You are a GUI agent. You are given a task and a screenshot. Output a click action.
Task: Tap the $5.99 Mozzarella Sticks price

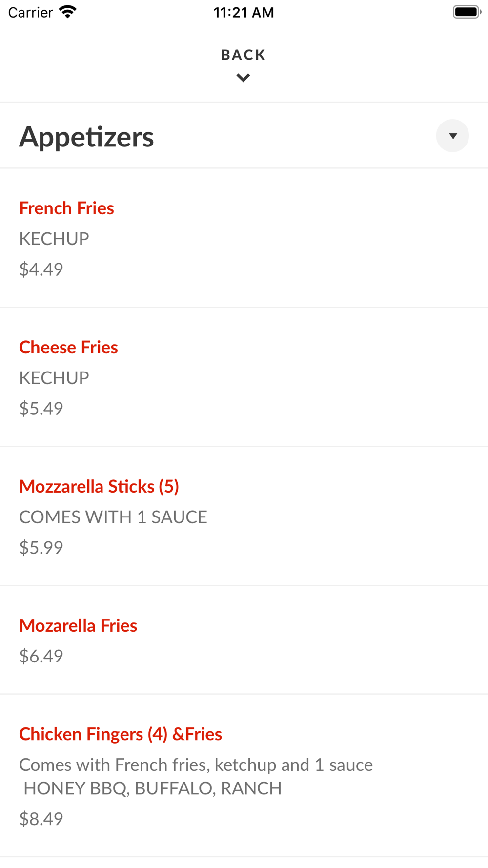pos(41,548)
